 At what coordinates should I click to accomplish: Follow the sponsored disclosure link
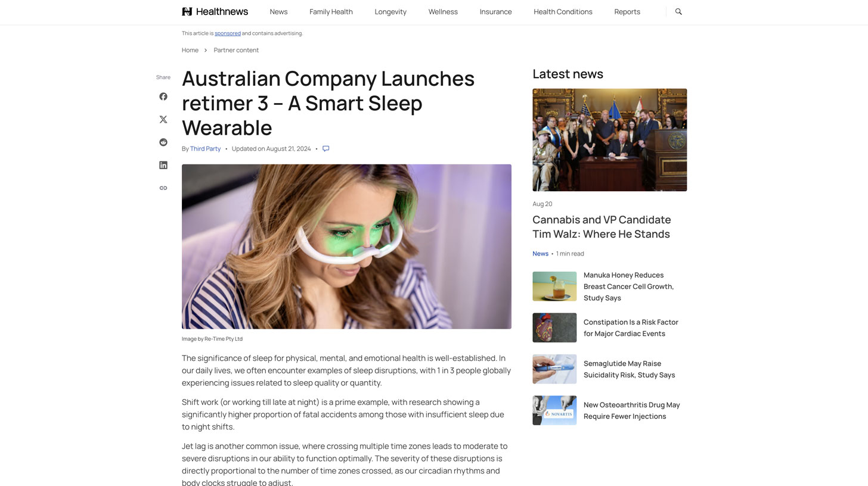coord(228,33)
